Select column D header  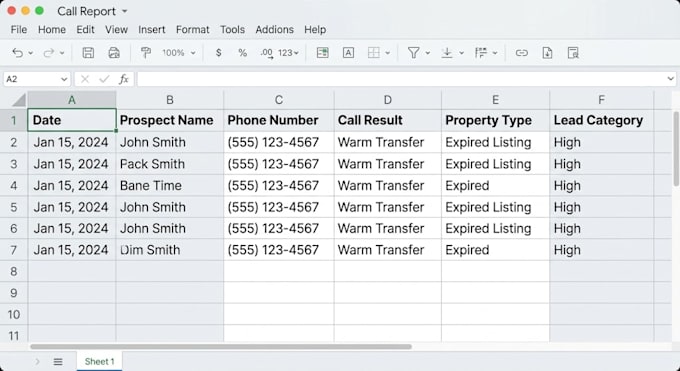[388, 100]
